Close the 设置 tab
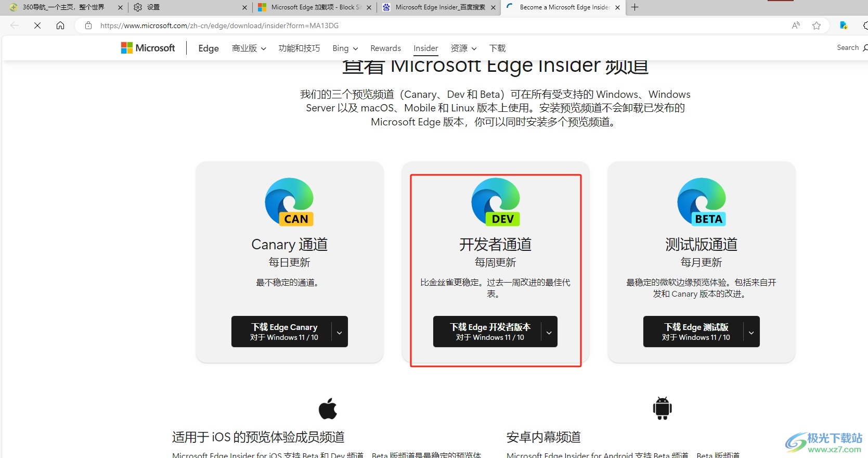The image size is (868, 458). tap(244, 7)
